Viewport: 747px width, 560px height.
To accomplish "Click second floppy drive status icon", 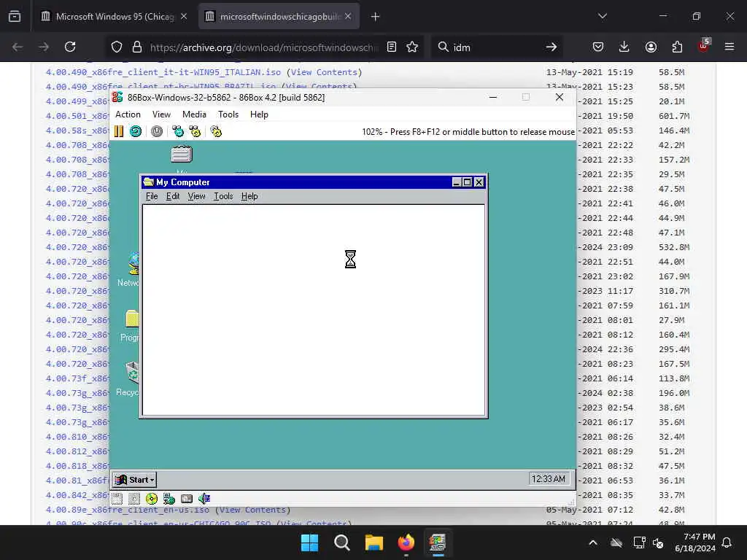I will pyautogui.click(x=134, y=499).
